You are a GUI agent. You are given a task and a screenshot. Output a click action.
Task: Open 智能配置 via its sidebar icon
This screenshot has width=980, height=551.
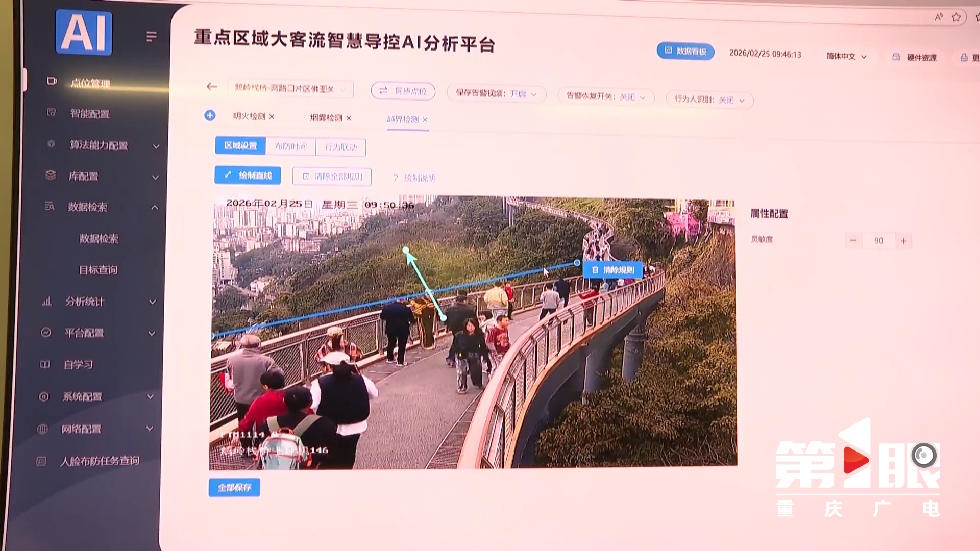51,113
